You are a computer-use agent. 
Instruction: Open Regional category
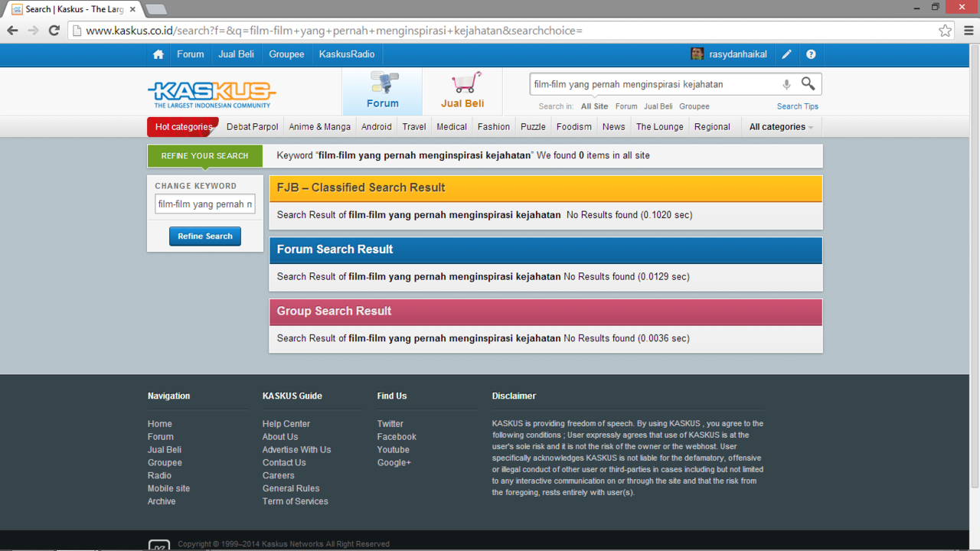pyautogui.click(x=712, y=127)
